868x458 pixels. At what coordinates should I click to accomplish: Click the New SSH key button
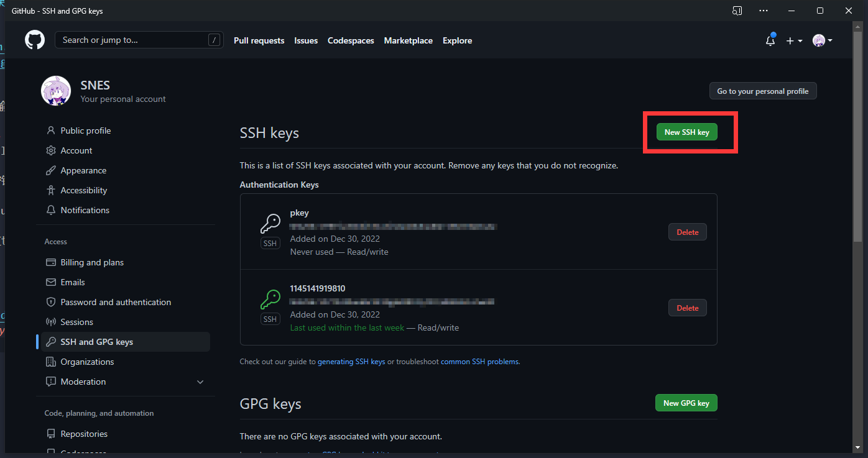686,132
